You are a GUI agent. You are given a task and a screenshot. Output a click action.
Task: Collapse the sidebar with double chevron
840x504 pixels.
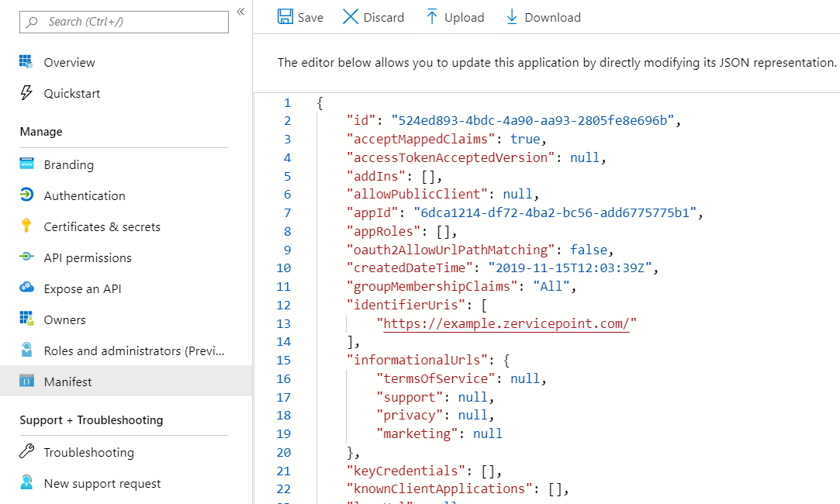tap(240, 11)
